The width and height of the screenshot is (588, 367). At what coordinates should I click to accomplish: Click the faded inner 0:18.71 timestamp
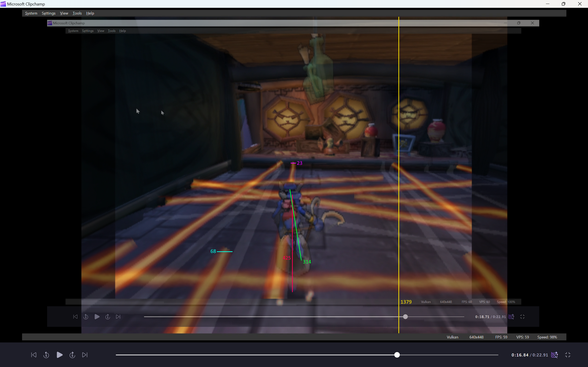482,317
